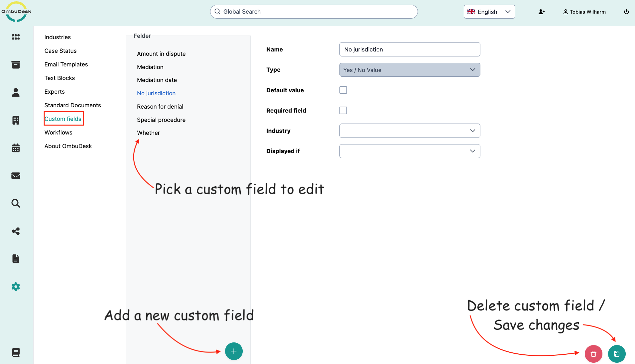
Task: Select the Reason for denial field
Action: point(160,107)
